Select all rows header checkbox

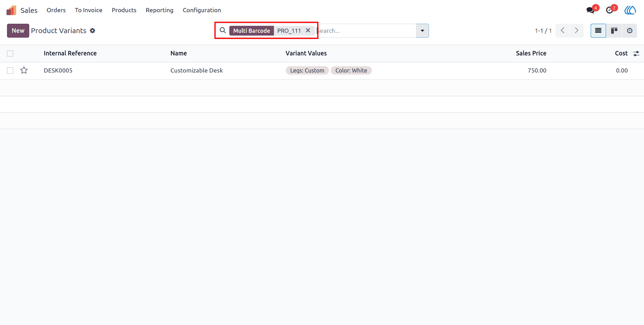click(x=10, y=53)
